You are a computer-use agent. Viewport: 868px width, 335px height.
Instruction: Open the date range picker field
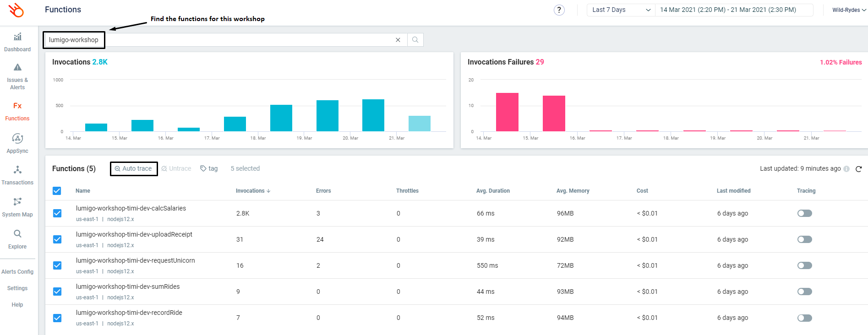pos(734,10)
